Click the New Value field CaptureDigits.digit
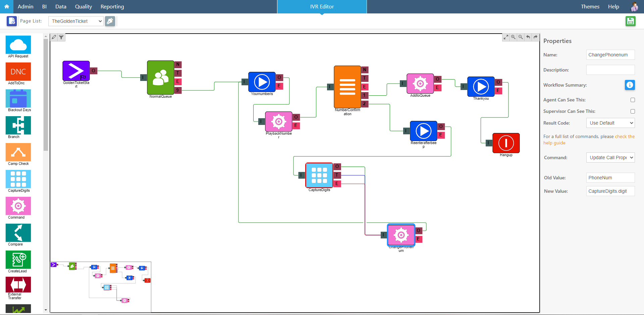This screenshot has width=644, height=315. click(610, 191)
